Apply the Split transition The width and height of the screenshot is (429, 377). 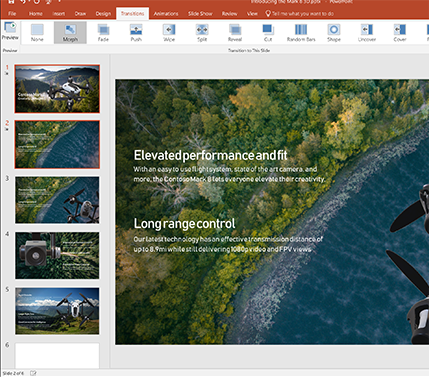coord(202,33)
